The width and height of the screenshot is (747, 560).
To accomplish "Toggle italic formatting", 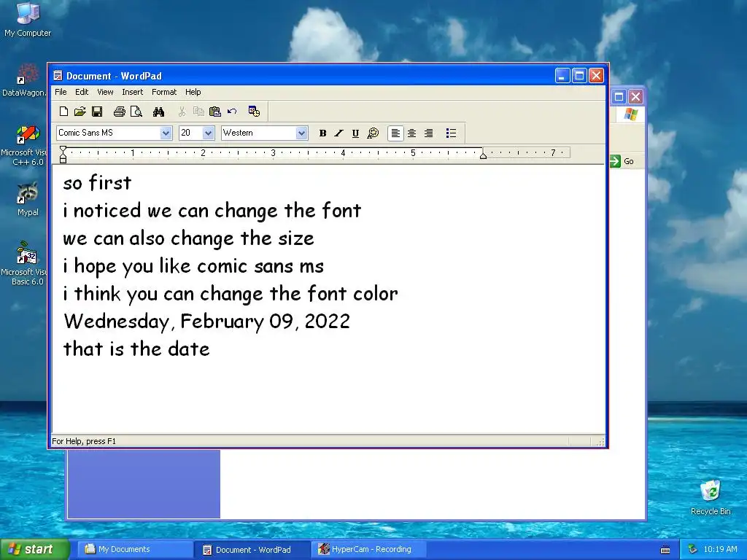I will pos(338,133).
